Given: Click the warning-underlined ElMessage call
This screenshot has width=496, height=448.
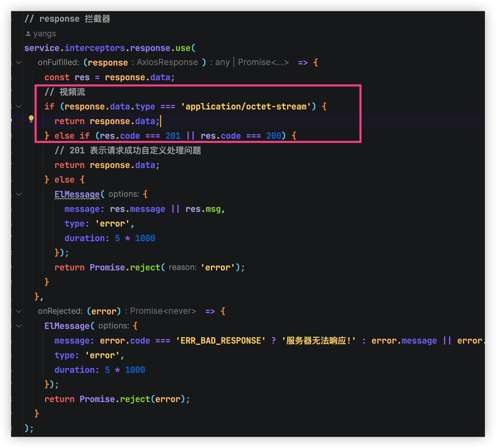Looking at the screenshot, I should coord(77,194).
